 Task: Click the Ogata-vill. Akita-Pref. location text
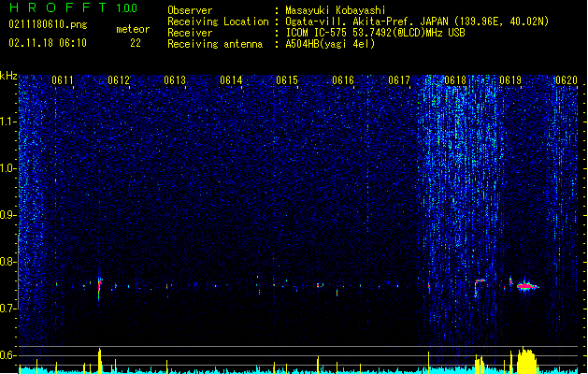point(417,22)
